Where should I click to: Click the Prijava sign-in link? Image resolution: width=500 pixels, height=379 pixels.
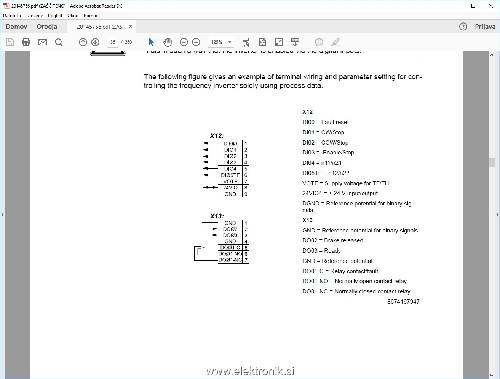(485, 26)
